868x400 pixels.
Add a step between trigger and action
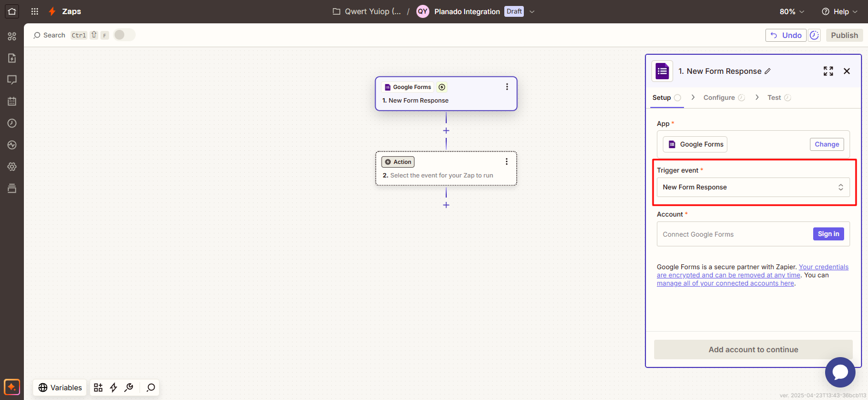446,131
